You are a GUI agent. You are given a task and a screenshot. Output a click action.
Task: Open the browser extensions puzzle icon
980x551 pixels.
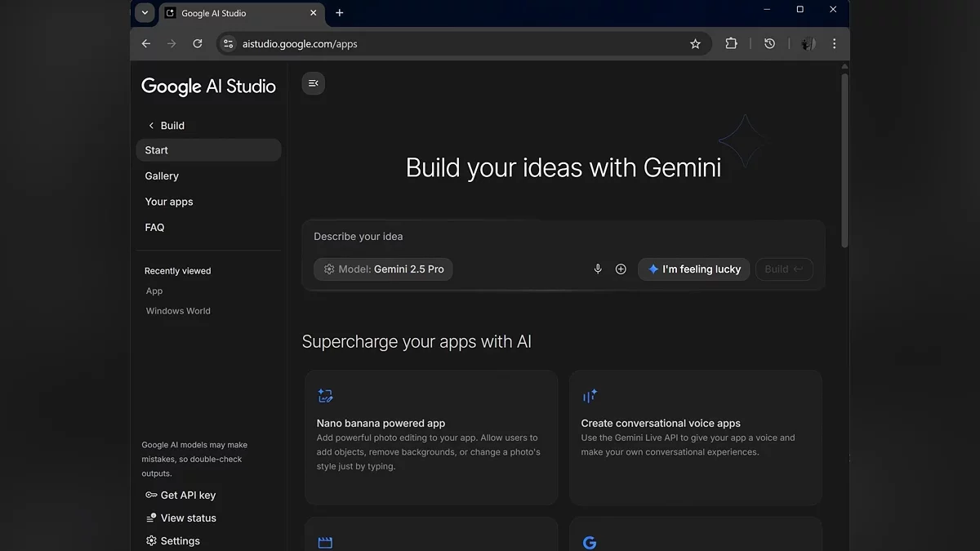point(731,44)
